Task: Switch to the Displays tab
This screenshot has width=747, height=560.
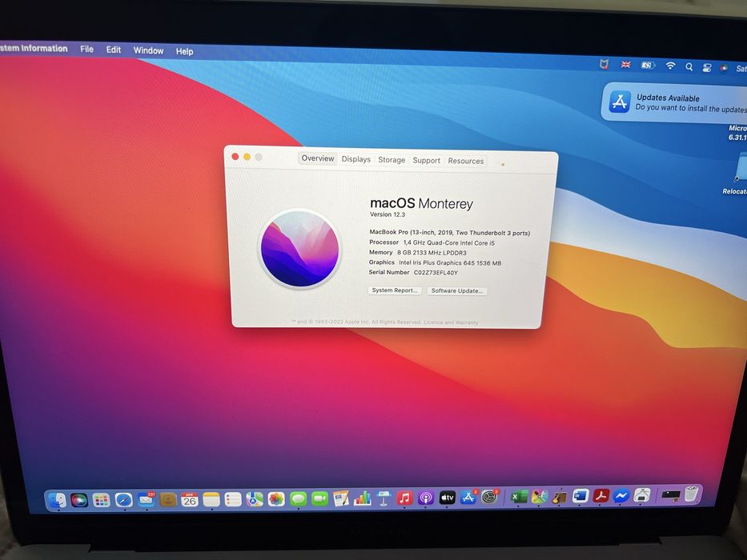Action: (355, 159)
